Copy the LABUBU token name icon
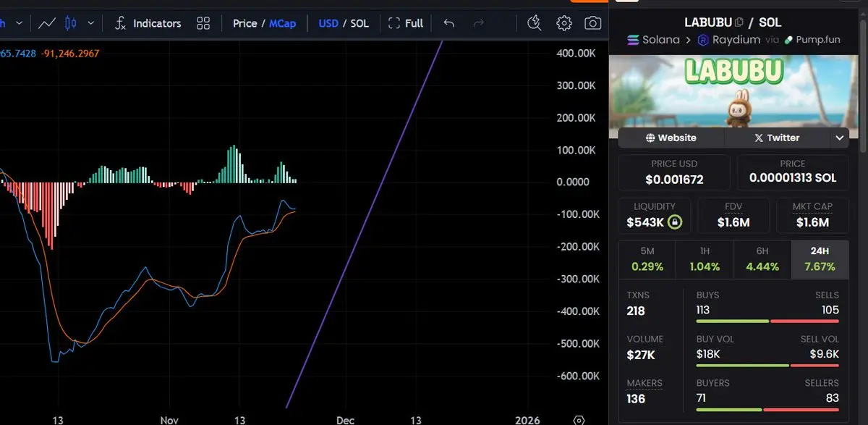 click(x=739, y=22)
